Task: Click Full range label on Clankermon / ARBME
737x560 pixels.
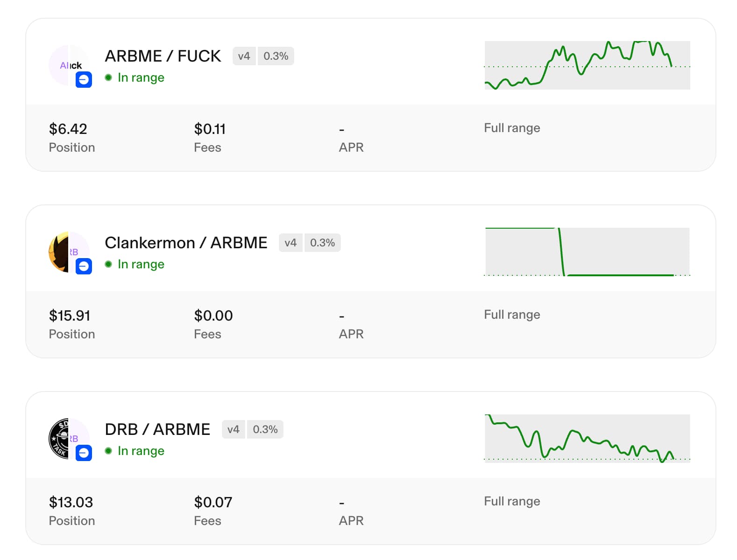Action: coord(512,315)
